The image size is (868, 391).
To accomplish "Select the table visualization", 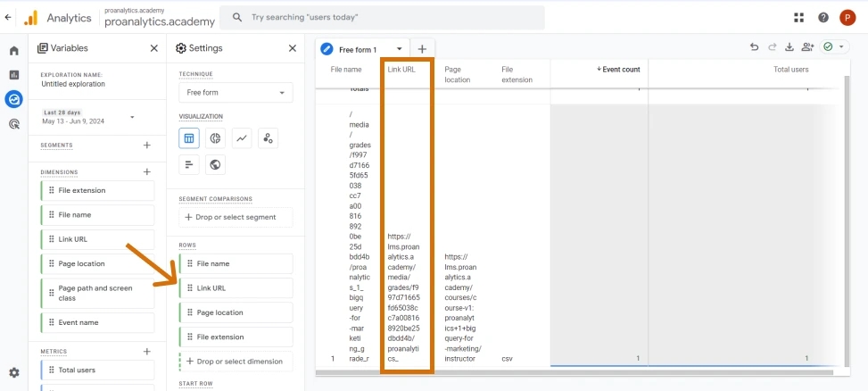I will coord(189,138).
